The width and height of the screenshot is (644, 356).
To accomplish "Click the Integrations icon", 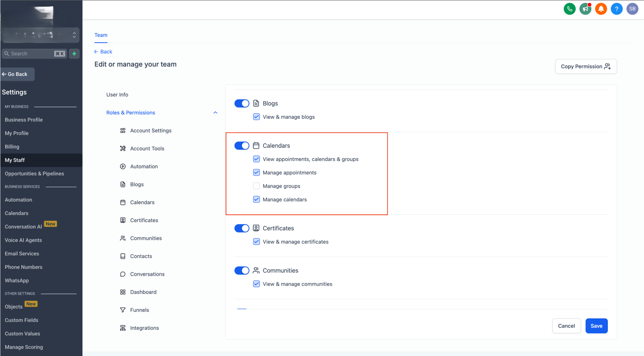I will (x=123, y=328).
